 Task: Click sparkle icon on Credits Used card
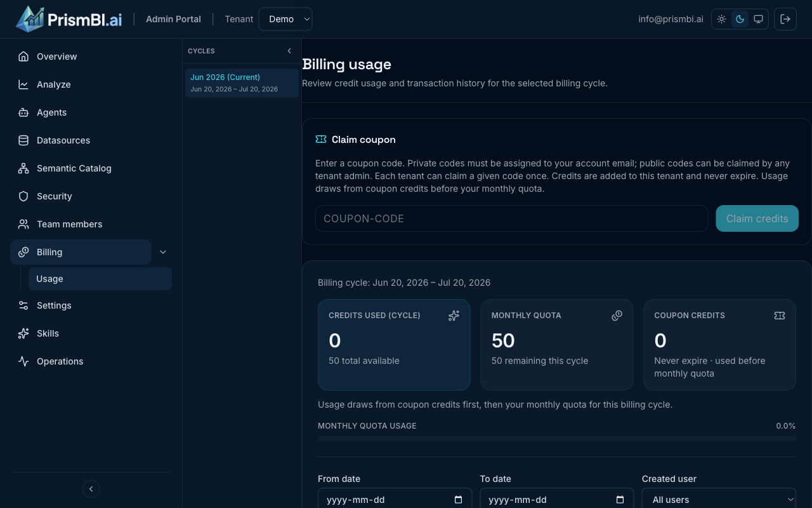coord(454,316)
